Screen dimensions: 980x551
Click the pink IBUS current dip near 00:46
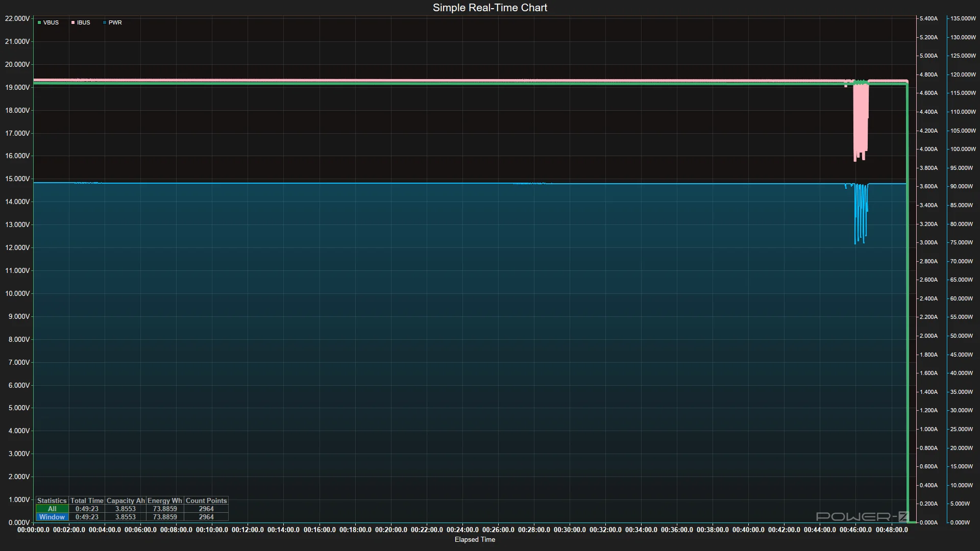tap(861, 122)
